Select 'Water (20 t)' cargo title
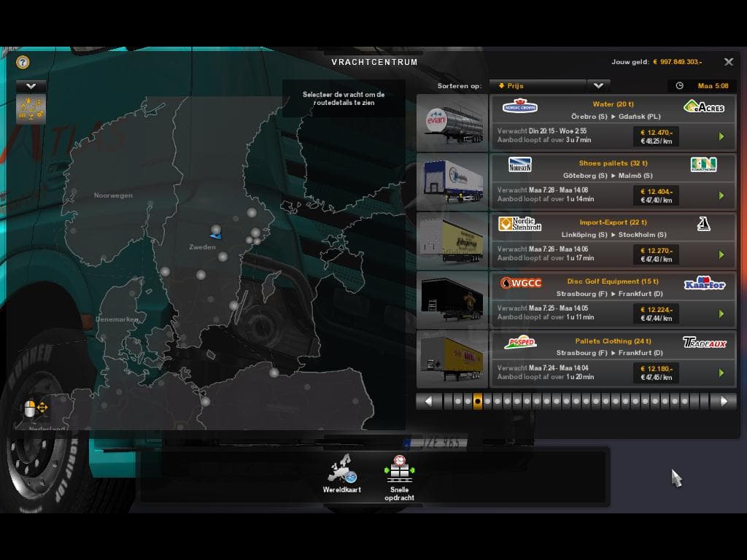The image size is (747, 560). click(613, 104)
